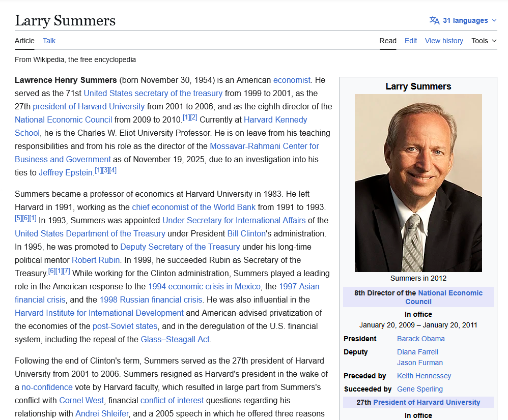
Task: Expand the Tools menu
Action: pyautogui.click(x=484, y=41)
